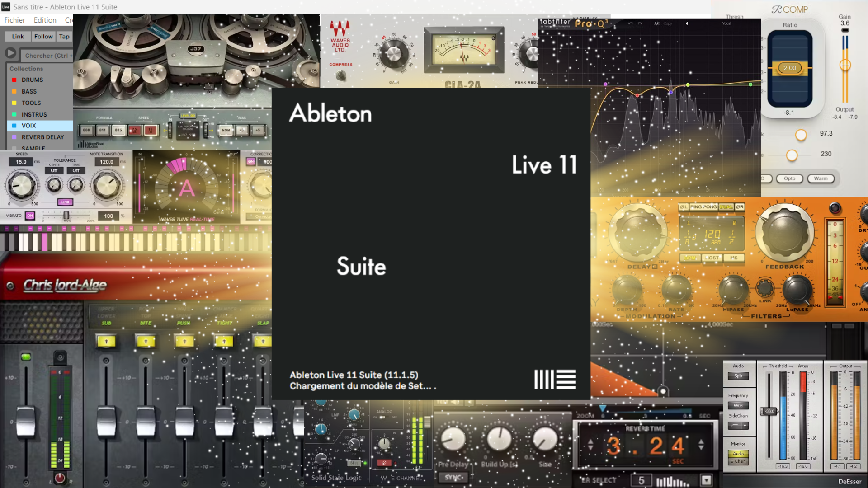This screenshot has width=868, height=488.
Task: Click the Waves Audio logo on CLA-2A
Action: (x=340, y=36)
